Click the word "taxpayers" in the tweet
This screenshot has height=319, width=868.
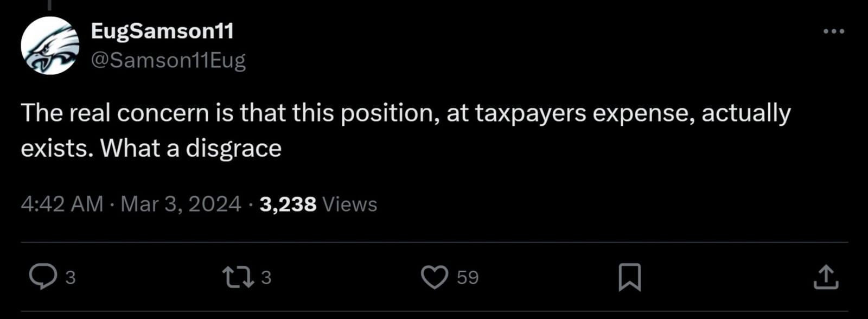tap(530, 113)
